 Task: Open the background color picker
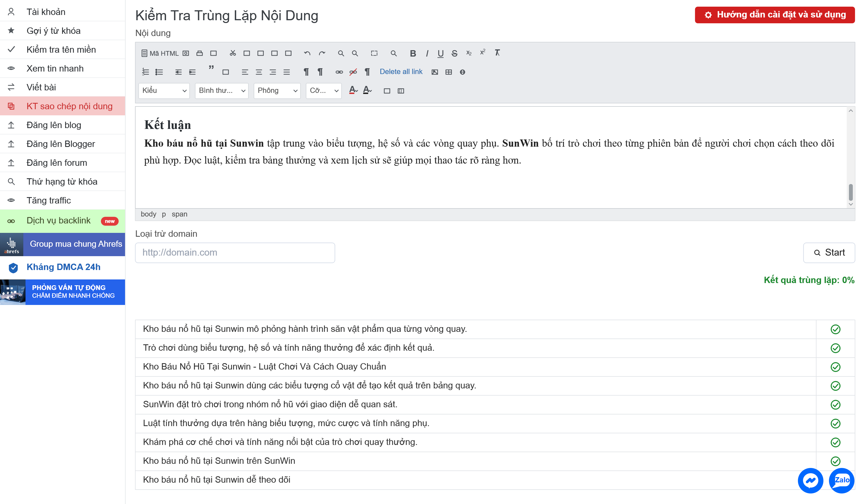[367, 91]
